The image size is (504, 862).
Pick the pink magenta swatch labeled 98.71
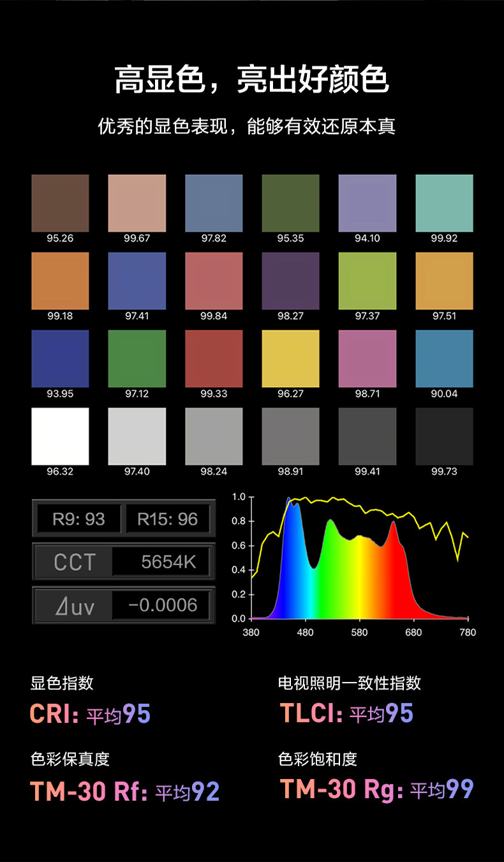(367, 359)
